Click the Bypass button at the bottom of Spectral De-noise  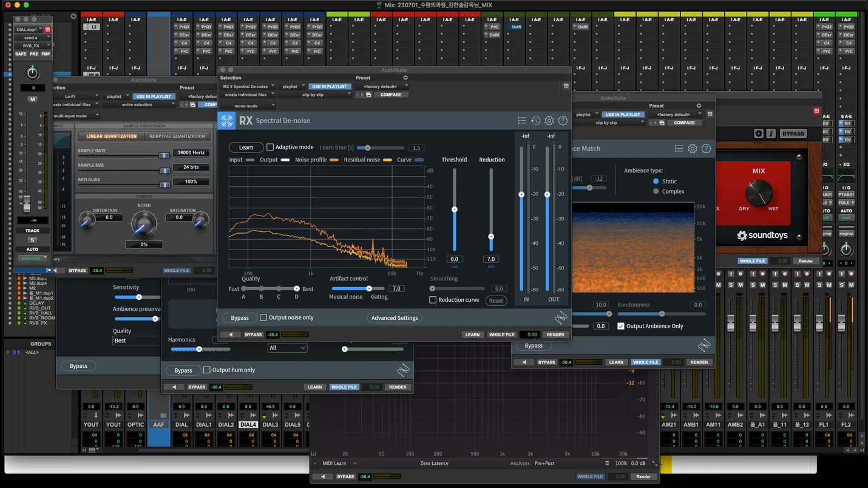click(240, 317)
